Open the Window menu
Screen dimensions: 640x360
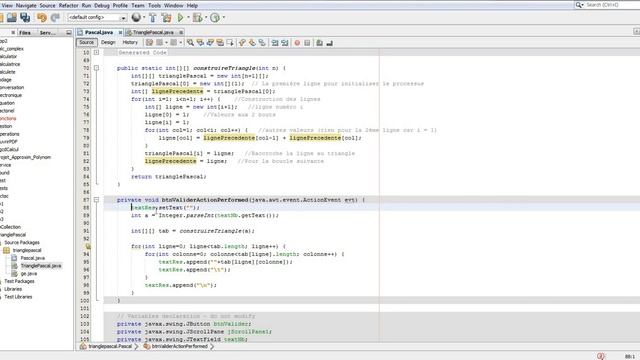tap(173, 5)
